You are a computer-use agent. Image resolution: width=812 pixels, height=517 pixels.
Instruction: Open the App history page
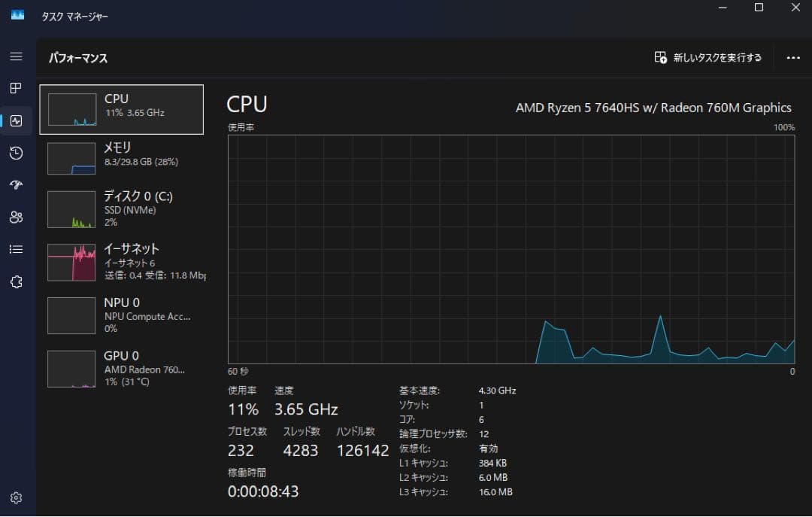tap(17, 153)
